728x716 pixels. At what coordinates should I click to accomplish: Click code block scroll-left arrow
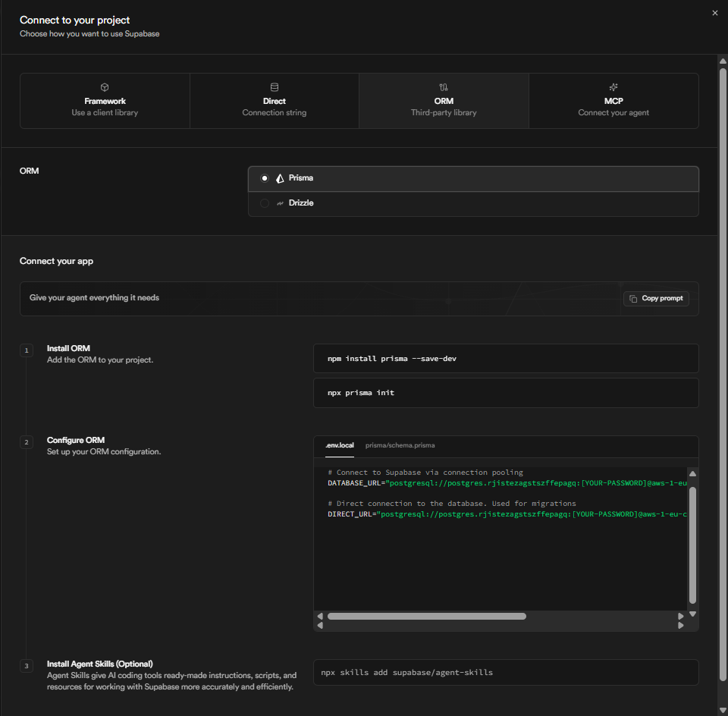(320, 616)
